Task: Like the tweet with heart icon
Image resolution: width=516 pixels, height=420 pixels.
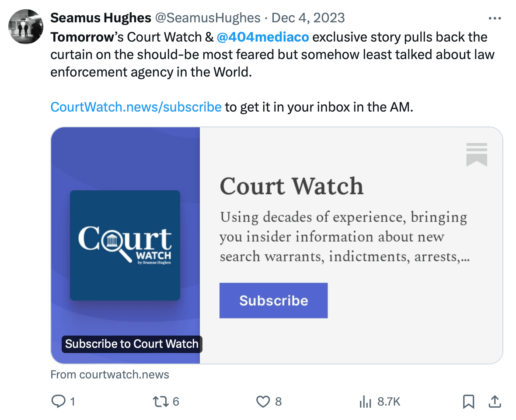Action: tap(263, 402)
